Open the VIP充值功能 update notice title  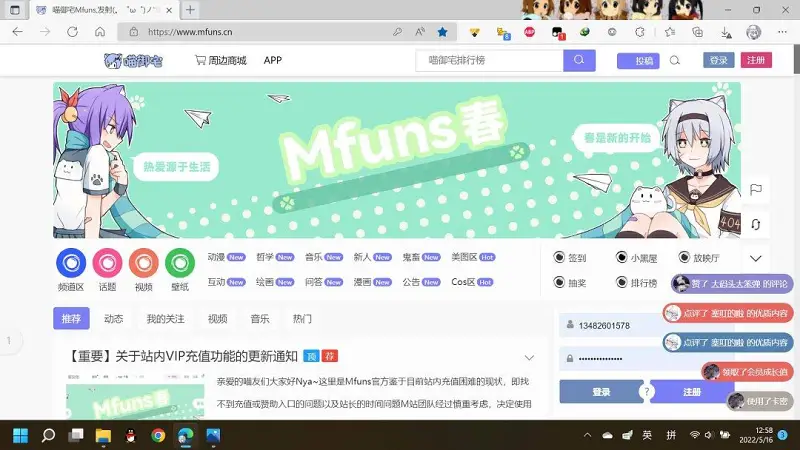pyautogui.click(x=182, y=356)
